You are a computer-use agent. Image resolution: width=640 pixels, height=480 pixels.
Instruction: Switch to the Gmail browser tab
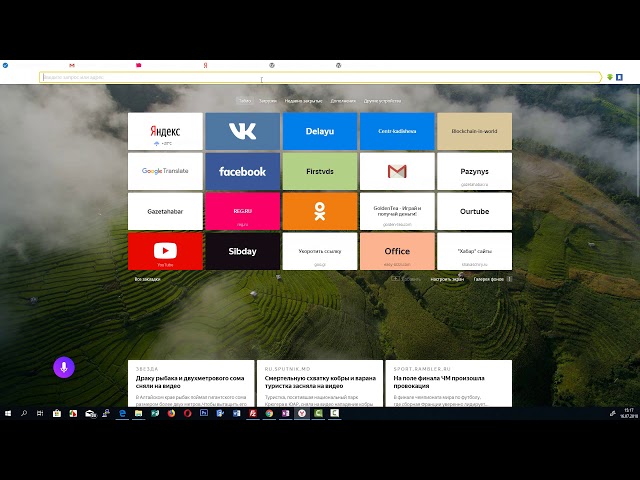point(72,65)
